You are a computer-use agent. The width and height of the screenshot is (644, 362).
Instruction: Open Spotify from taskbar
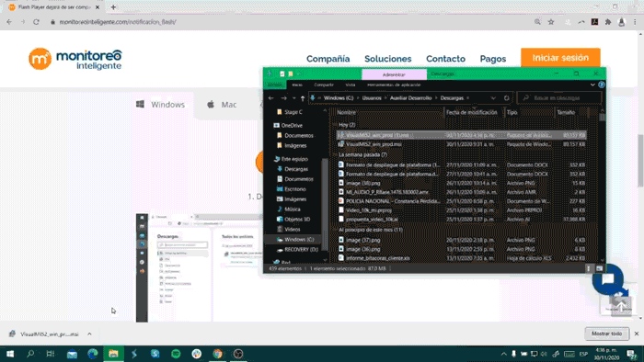click(x=176, y=354)
